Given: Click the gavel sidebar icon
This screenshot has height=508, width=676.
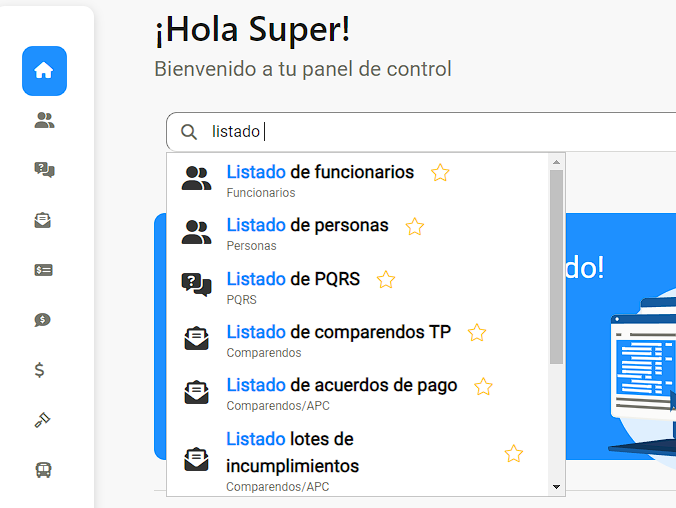Looking at the screenshot, I should point(43,420).
